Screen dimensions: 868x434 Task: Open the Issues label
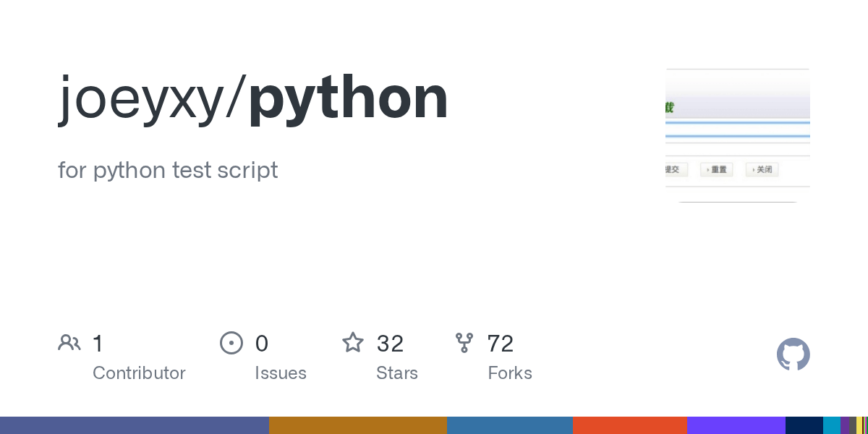pyautogui.click(x=281, y=373)
